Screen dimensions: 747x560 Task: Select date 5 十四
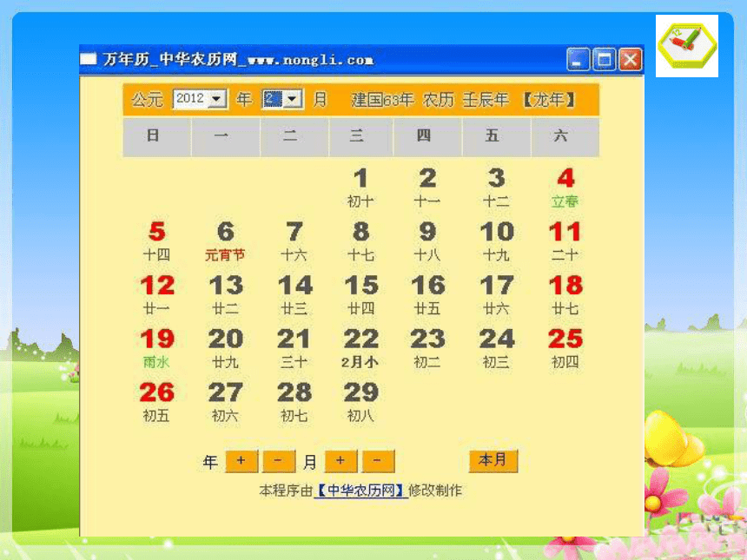pos(156,241)
